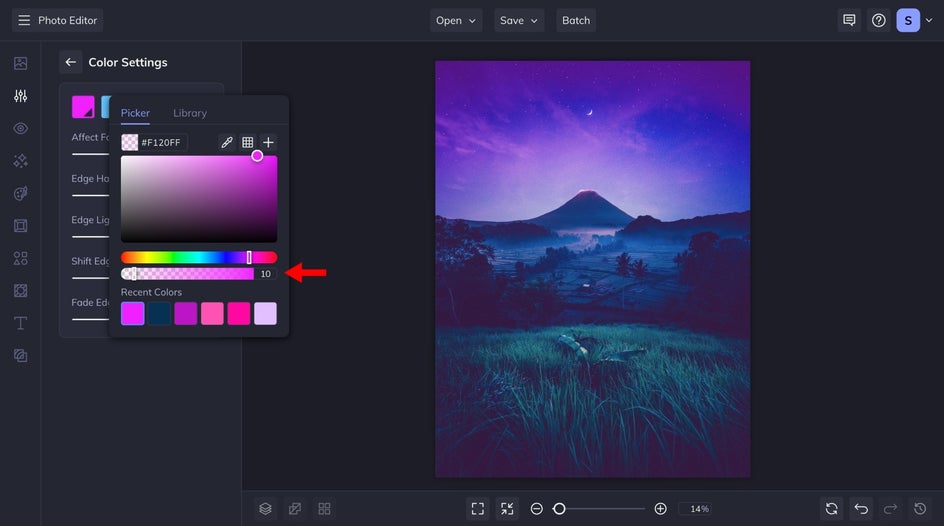Click the current color preview checkered swatch

(129, 143)
